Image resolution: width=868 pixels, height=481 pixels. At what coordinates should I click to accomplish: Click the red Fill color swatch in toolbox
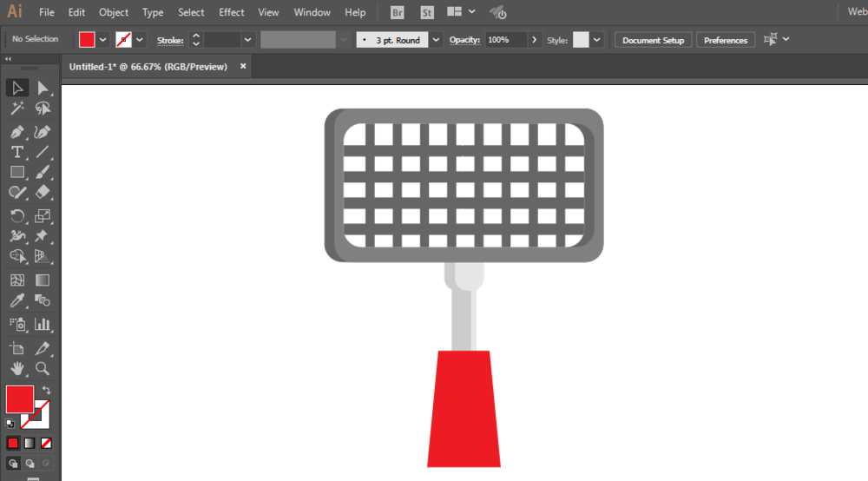tap(20, 399)
